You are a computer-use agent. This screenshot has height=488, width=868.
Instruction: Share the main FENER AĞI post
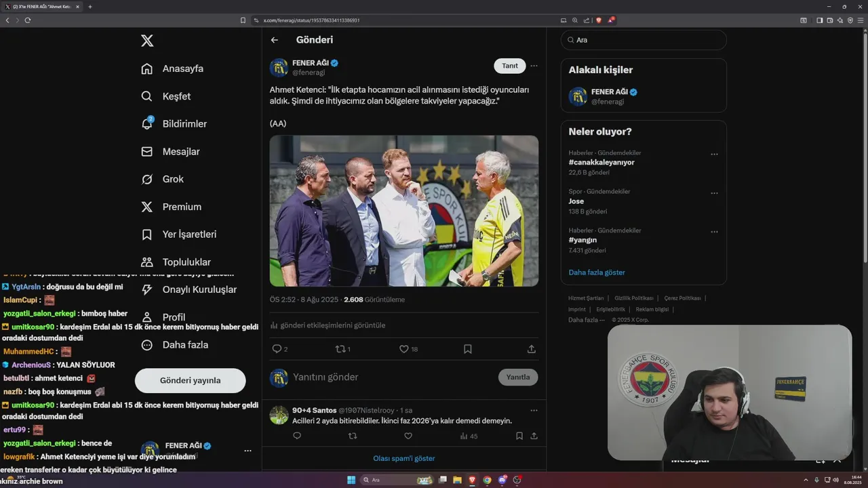(x=532, y=349)
